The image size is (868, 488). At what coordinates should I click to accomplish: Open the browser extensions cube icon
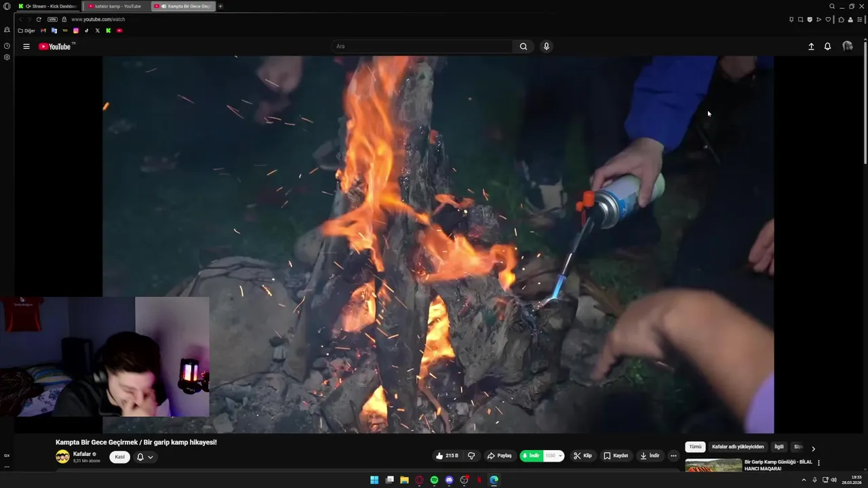tap(842, 20)
